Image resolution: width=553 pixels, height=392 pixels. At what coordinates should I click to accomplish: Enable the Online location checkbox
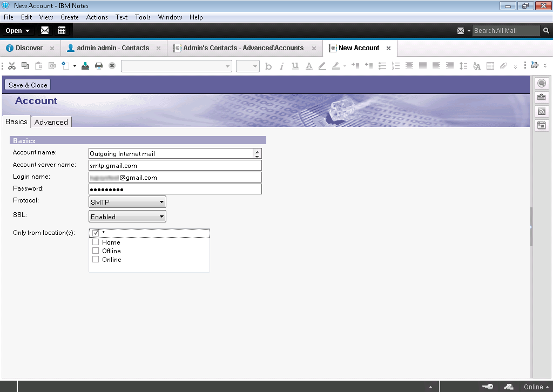(96, 260)
